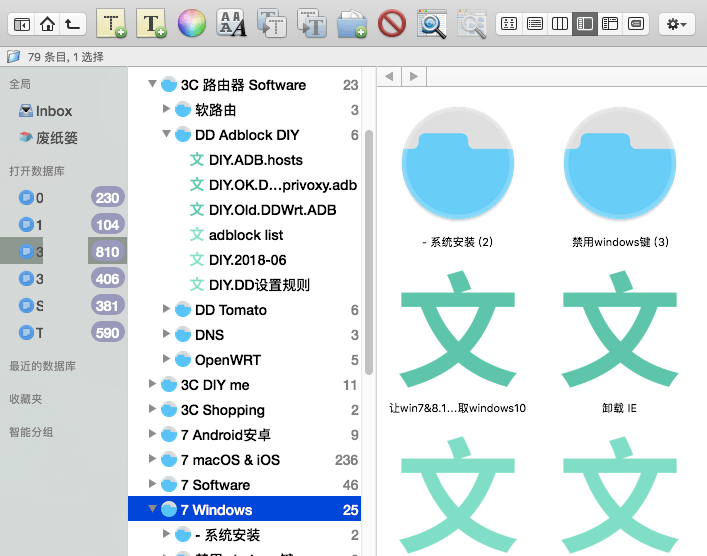Navigate back with the left arrow
Image resolution: width=707 pixels, height=556 pixels.
coord(389,76)
